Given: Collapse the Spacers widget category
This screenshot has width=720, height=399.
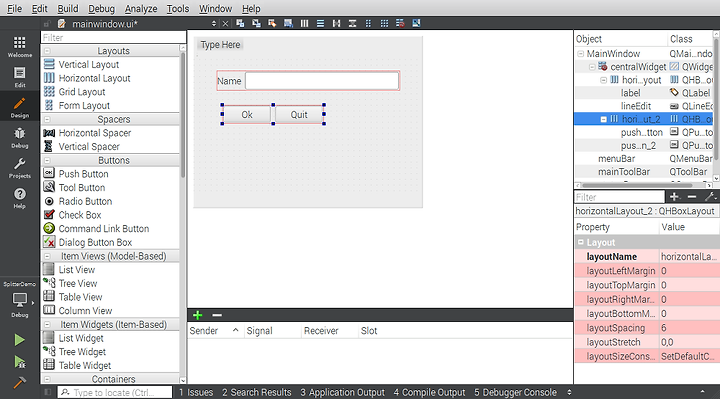Looking at the screenshot, I should [x=47, y=119].
